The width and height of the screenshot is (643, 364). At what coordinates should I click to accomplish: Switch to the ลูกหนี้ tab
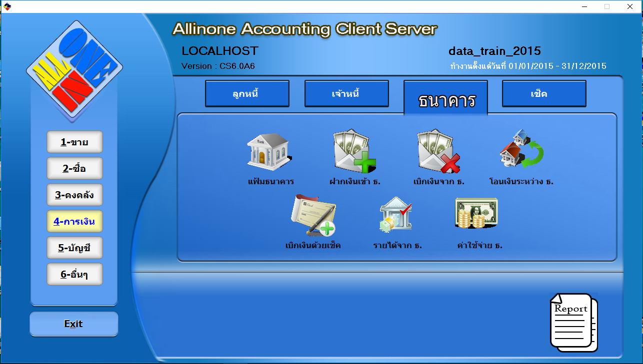click(x=247, y=94)
